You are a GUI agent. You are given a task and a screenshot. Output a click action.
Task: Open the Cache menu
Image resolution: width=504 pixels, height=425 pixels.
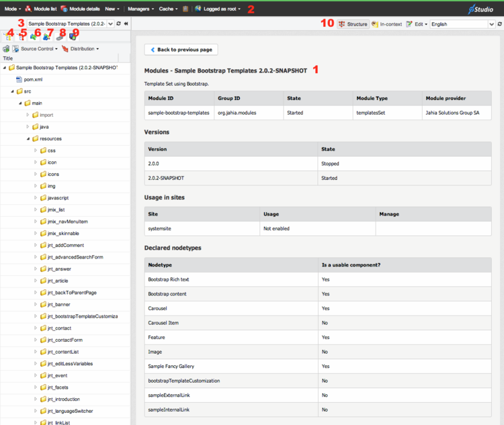[168, 9]
